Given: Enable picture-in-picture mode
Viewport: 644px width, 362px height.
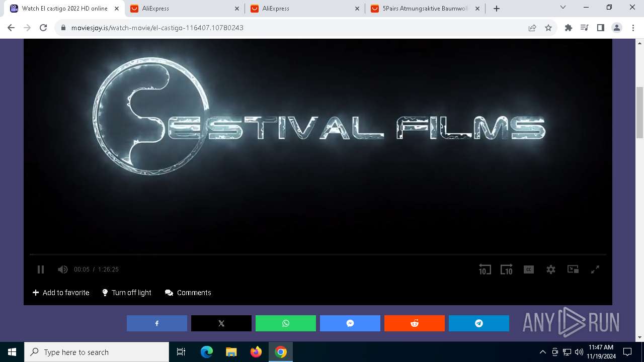Looking at the screenshot, I should point(573,269).
